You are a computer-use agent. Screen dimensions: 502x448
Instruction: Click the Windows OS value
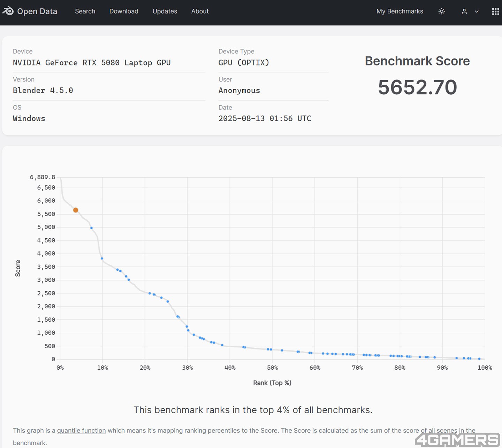click(x=29, y=118)
